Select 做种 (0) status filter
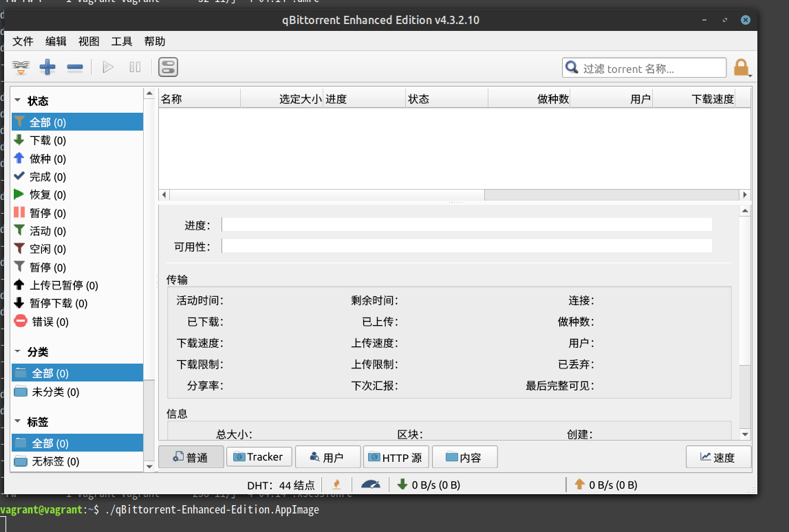789x532 pixels. (78, 158)
